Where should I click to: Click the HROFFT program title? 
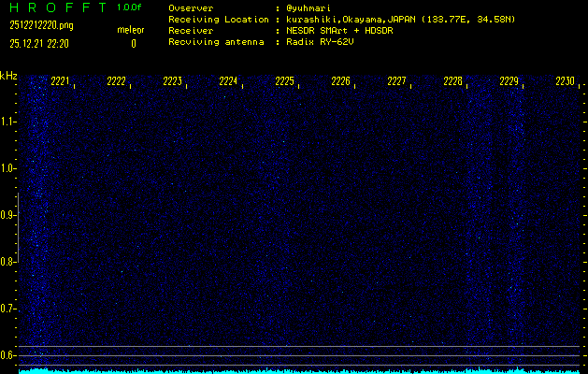coord(59,7)
